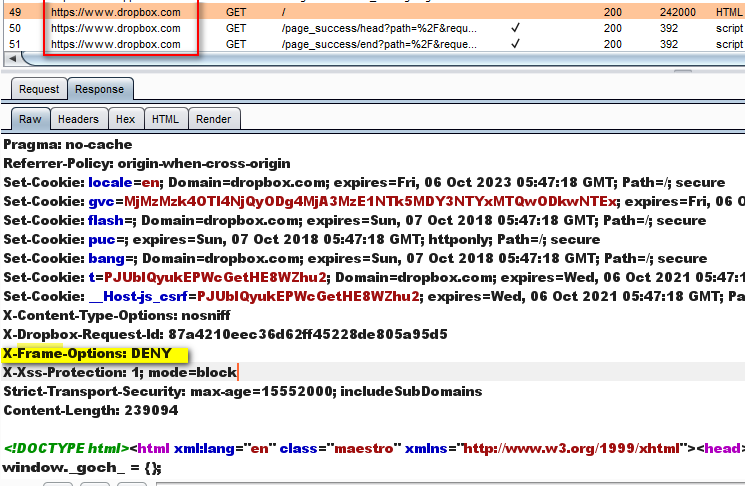
Task: Switch to the Request tab
Action: (39, 89)
